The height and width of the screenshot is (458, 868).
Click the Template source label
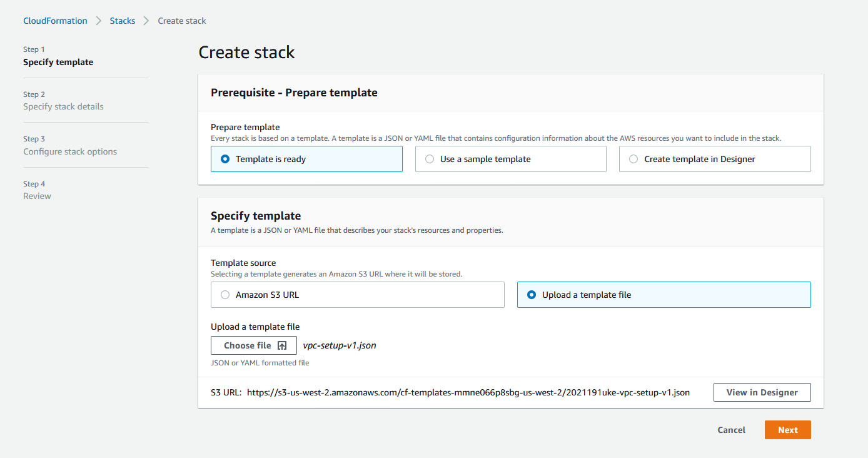coord(243,263)
